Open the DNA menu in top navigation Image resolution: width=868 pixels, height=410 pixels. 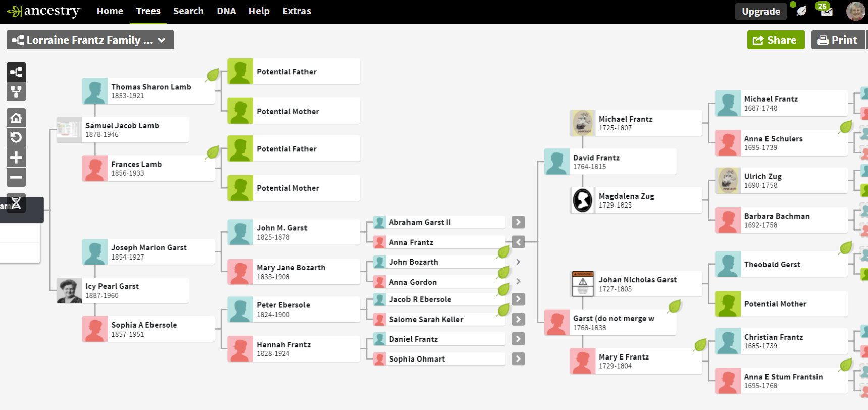(x=226, y=11)
